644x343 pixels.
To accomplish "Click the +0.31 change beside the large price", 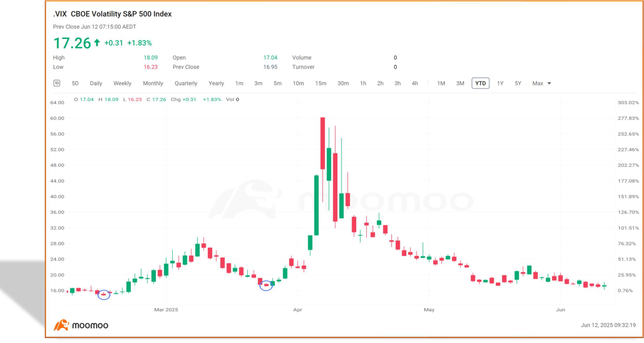I will [x=113, y=43].
